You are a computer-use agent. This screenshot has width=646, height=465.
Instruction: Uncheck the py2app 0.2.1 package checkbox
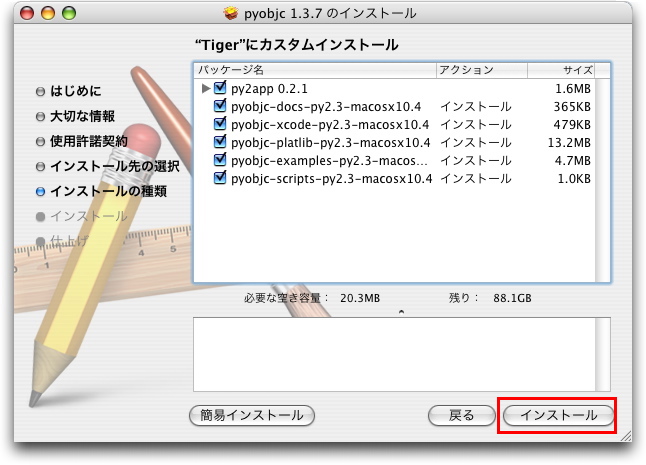[220, 89]
